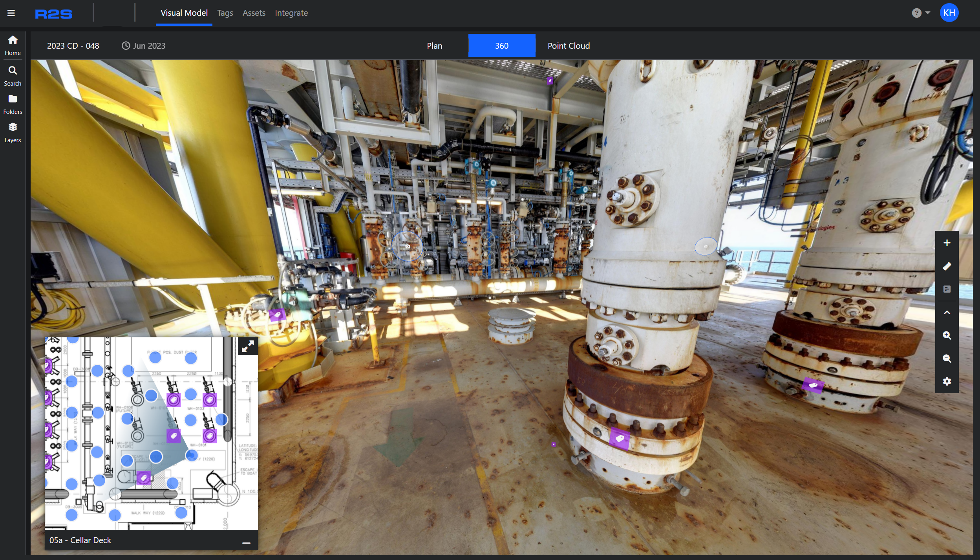Screen dimensions: 980x560
Task: Switch to Plan view
Action: 434,46
